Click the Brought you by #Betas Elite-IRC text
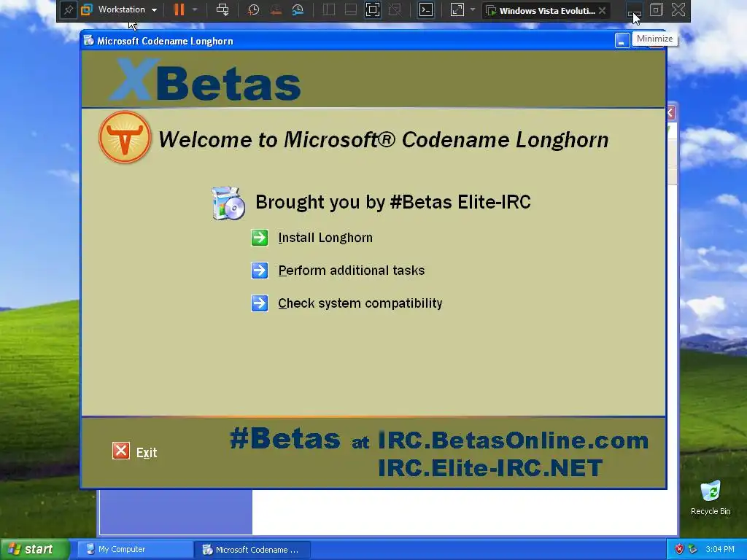Screen dimensions: 747x560 coord(393,202)
